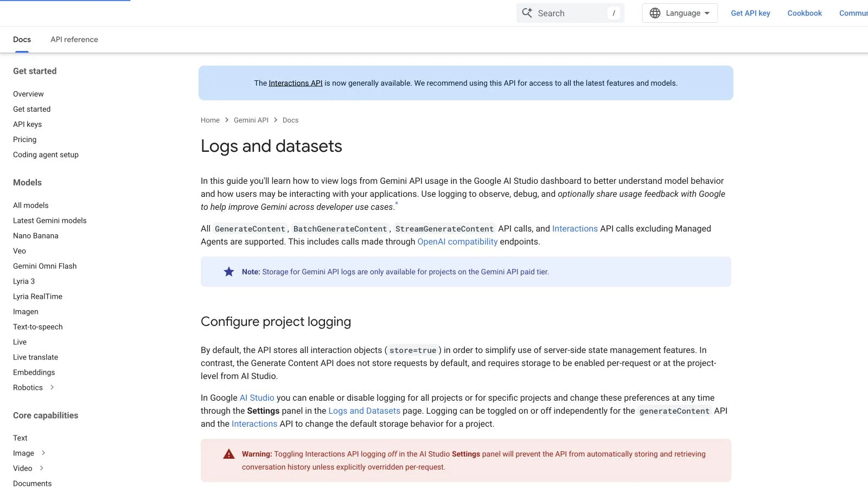Open Pricing in the sidebar
The height and width of the screenshot is (488, 868).
tap(24, 139)
